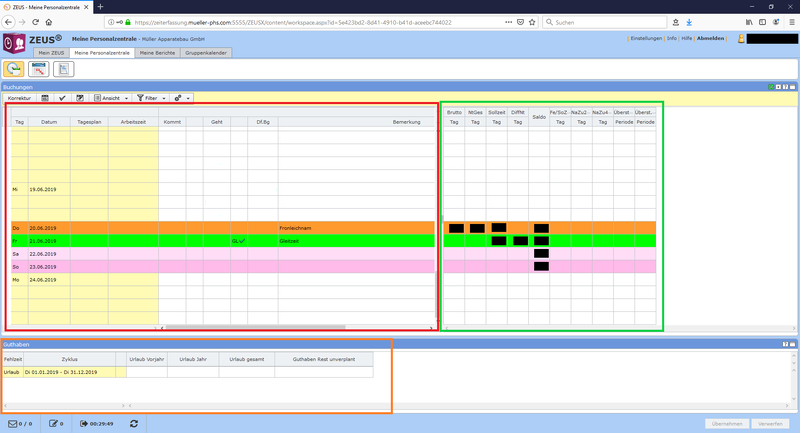
Task: Click the horizontal scrollbar under the bookings table
Action: (250, 327)
